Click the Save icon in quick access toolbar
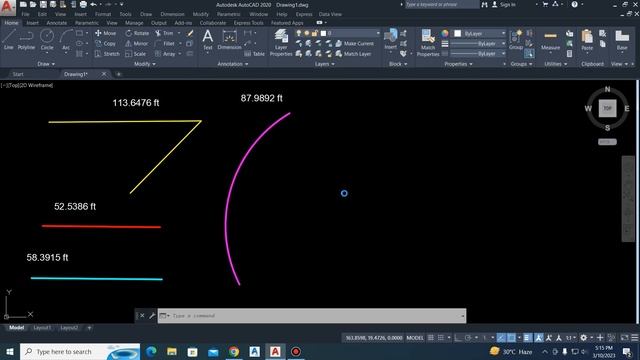 43,4
